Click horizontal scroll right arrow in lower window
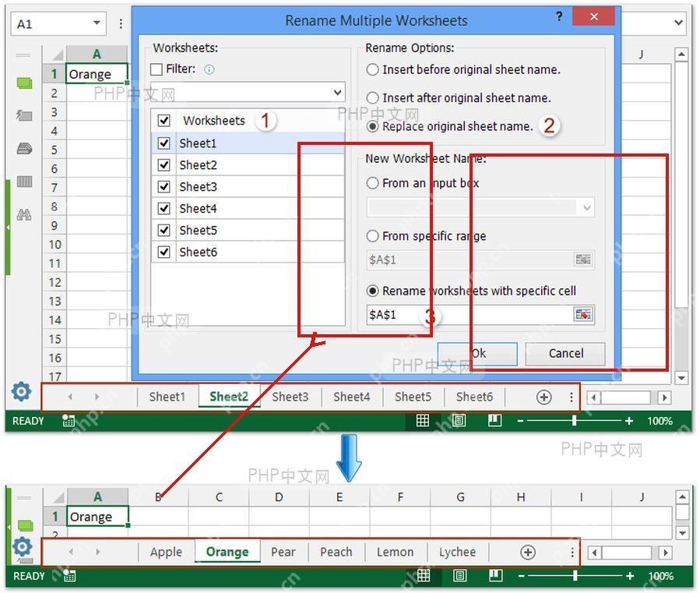This screenshot has height=593, width=700. 665,552
